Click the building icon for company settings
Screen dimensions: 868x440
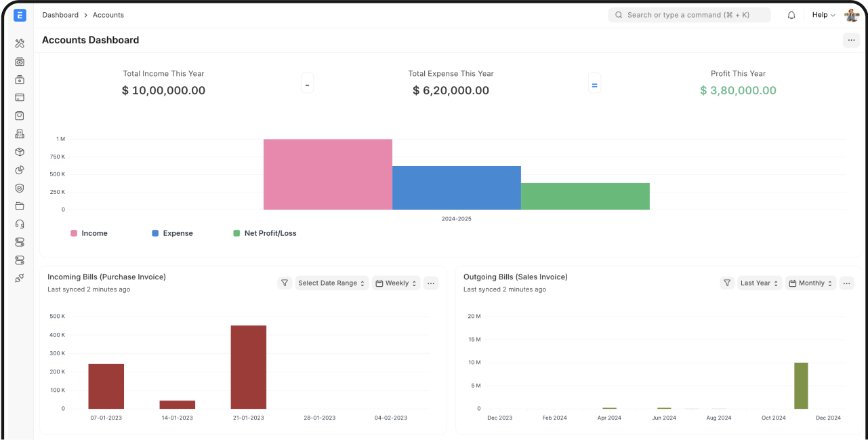(x=20, y=134)
